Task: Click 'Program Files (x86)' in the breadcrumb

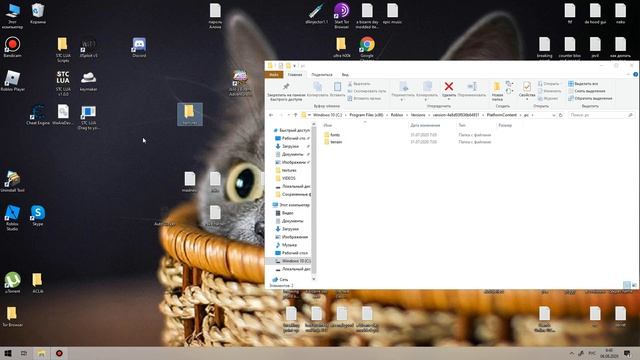Action: point(366,115)
